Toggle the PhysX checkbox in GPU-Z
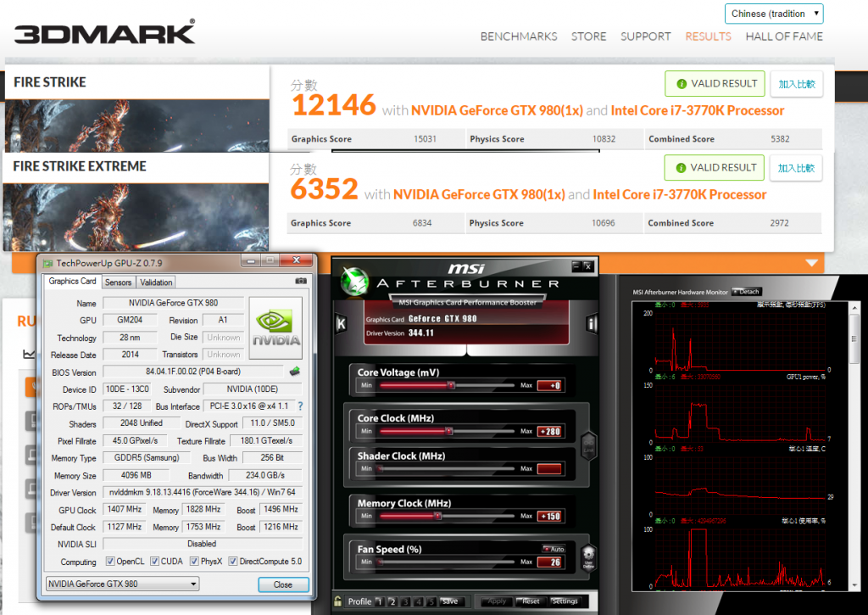 (194, 562)
